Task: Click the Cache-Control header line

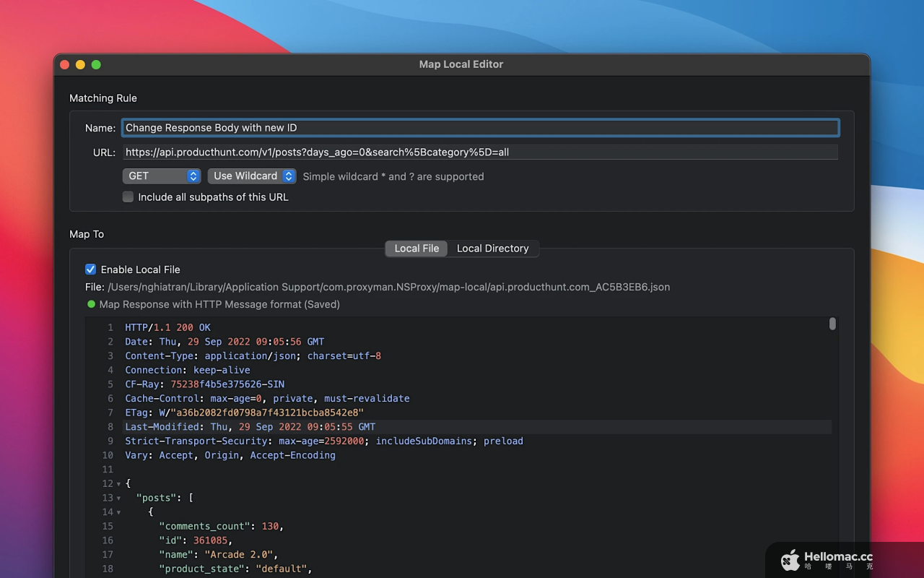Action: pos(267,399)
